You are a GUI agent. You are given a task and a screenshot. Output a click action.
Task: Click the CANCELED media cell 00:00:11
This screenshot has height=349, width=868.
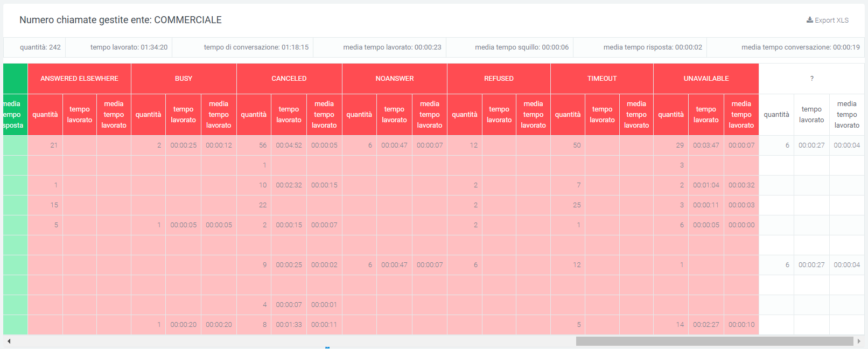coord(324,325)
